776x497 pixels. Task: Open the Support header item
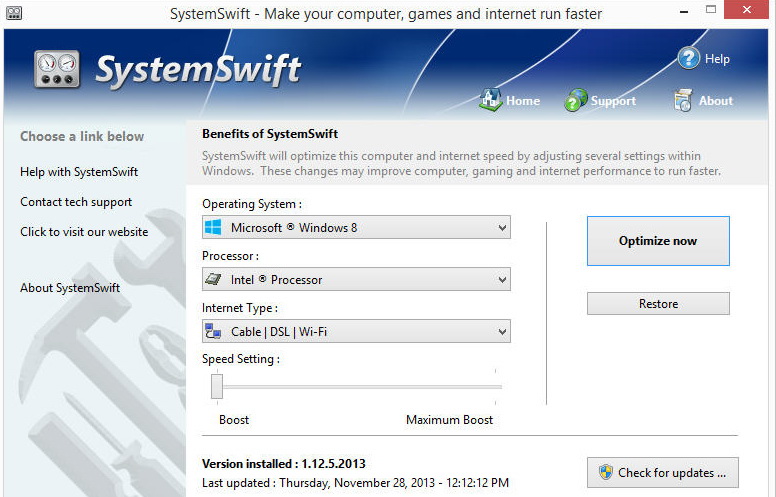pos(613,101)
